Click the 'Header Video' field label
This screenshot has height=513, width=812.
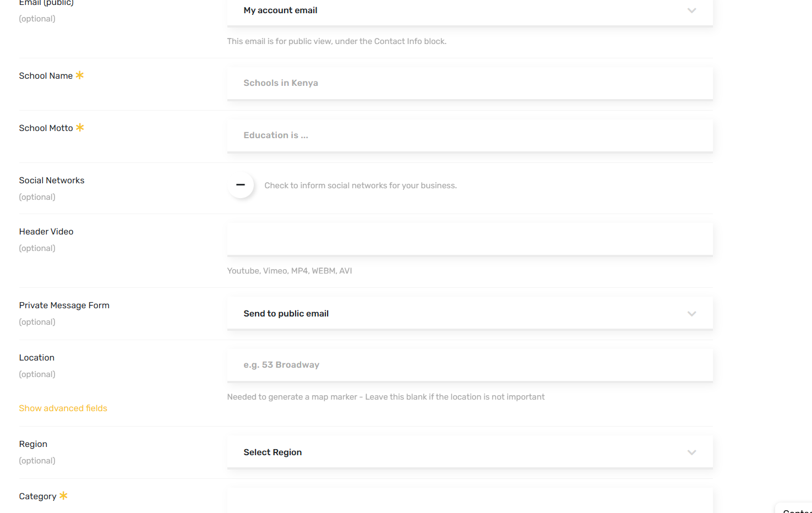click(x=46, y=232)
